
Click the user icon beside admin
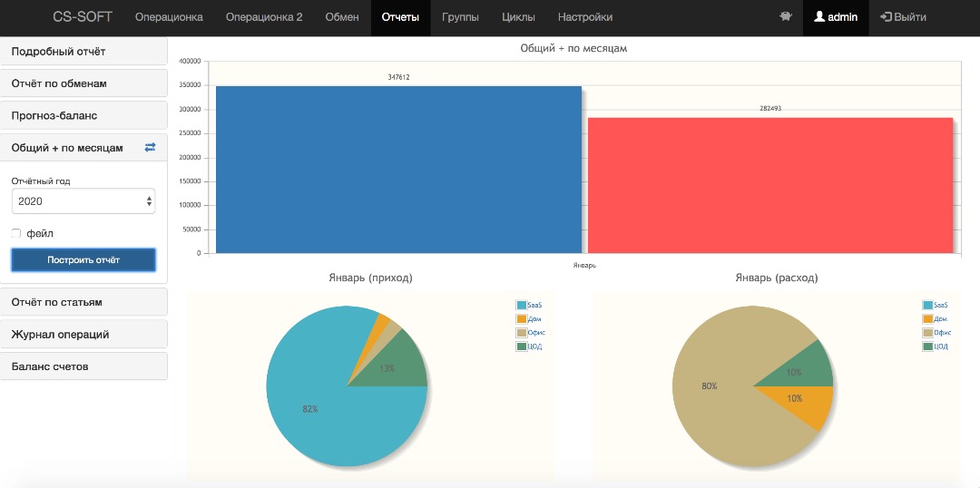point(819,17)
